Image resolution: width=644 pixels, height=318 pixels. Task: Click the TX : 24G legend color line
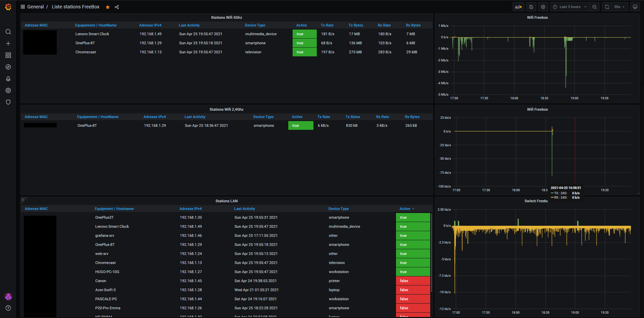point(552,193)
